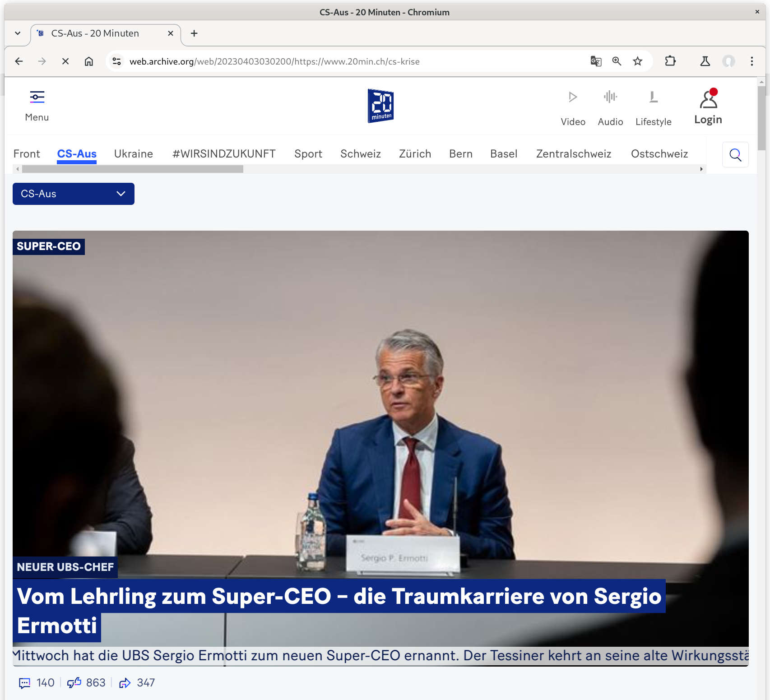Click the 20 Minuten logo
This screenshot has width=770, height=700.
tap(381, 106)
